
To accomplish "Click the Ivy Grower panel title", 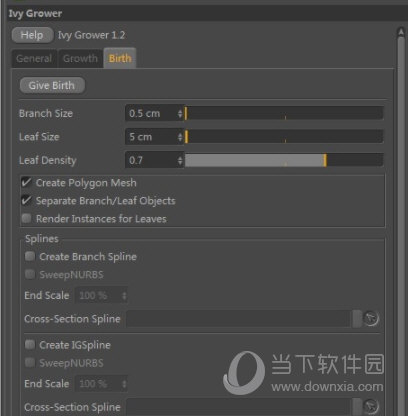I will pyautogui.click(x=35, y=14).
